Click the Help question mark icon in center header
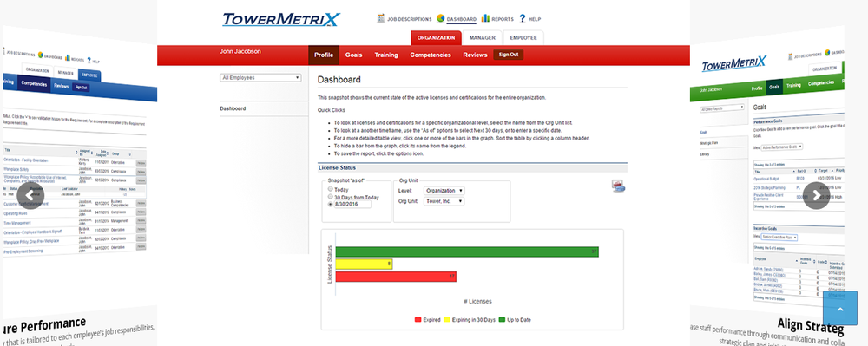Viewport: 868px width, 346px height. coord(522,18)
